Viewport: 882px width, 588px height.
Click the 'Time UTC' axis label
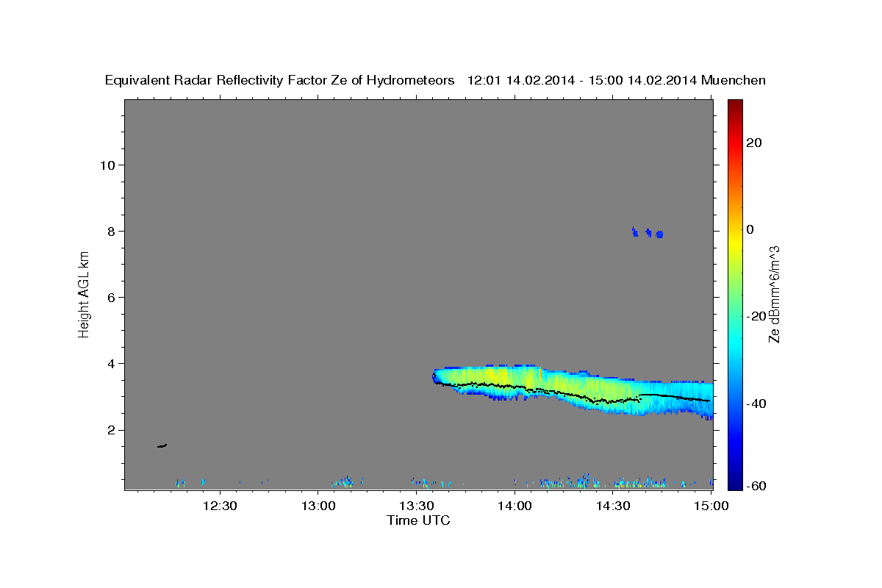pos(418,520)
